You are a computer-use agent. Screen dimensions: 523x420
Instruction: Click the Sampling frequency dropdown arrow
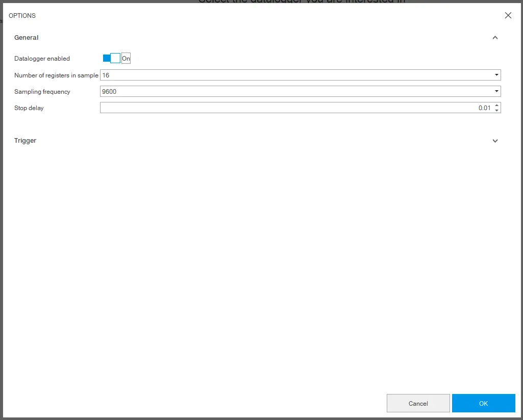(496, 91)
